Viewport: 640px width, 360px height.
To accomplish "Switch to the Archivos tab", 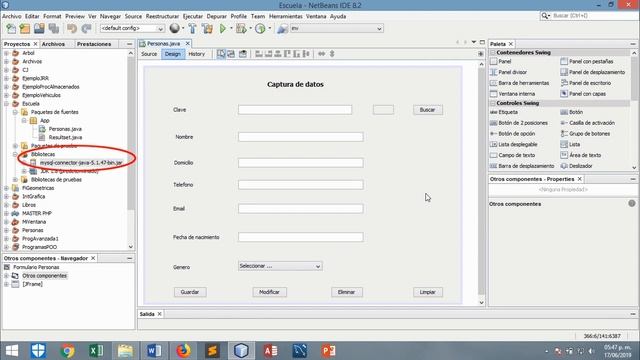I will click(x=53, y=44).
